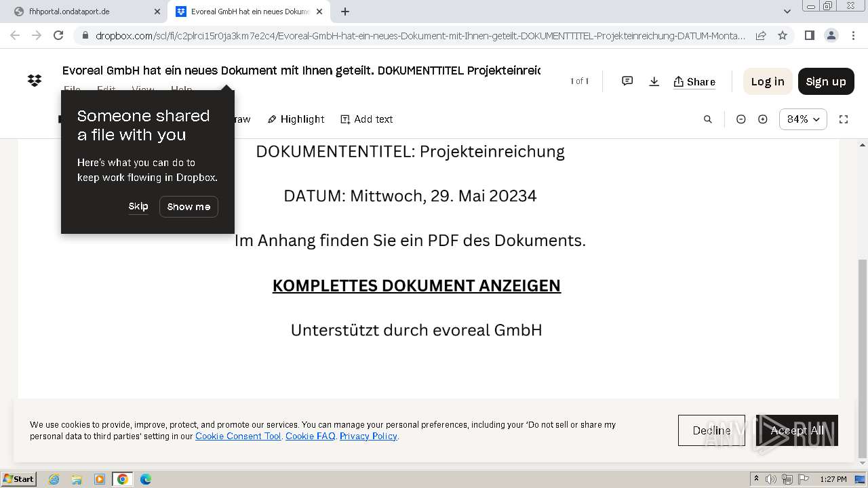The height and width of the screenshot is (488, 868).
Task: Open Microsoft Edge from taskbar
Action: [x=146, y=479]
